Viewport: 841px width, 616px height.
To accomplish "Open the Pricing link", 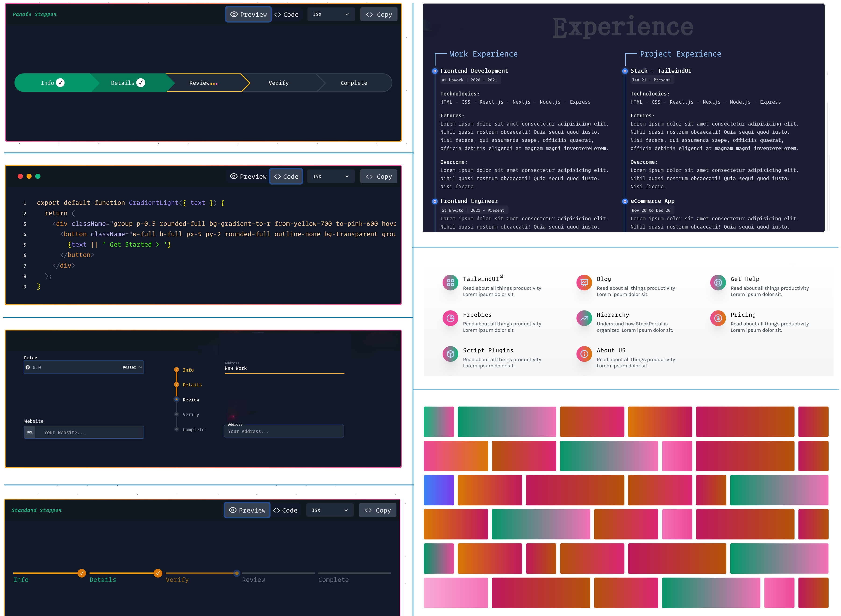I will point(743,315).
